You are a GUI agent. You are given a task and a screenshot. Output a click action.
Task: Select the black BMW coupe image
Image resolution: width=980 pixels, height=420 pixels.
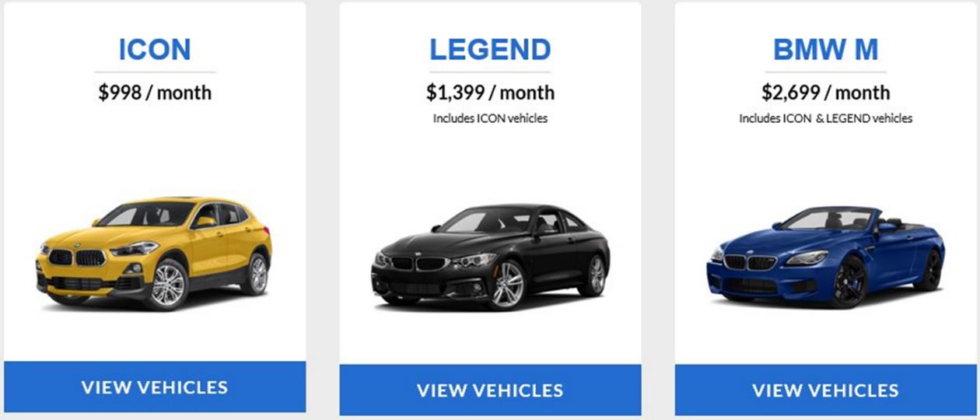click(490, 255)
